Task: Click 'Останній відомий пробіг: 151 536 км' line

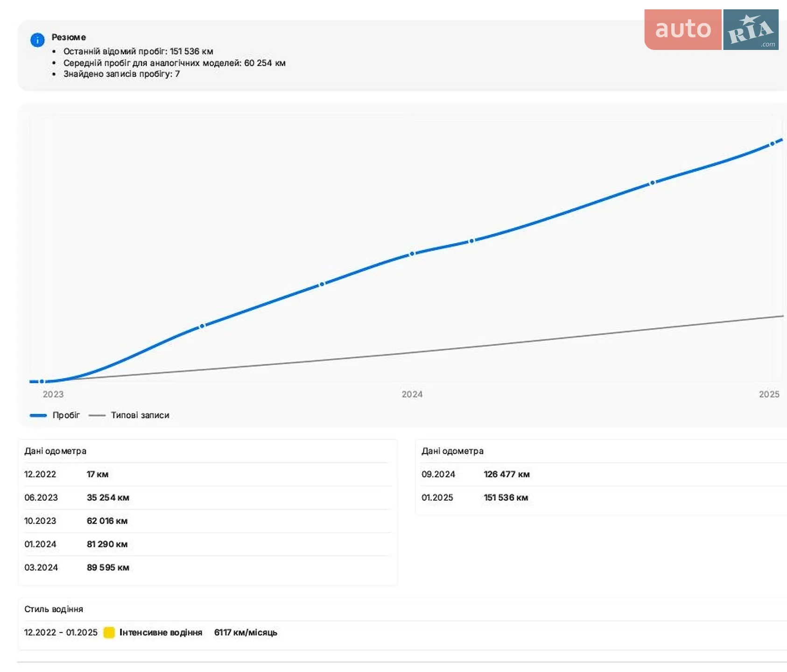Action: tap(138, 51)
